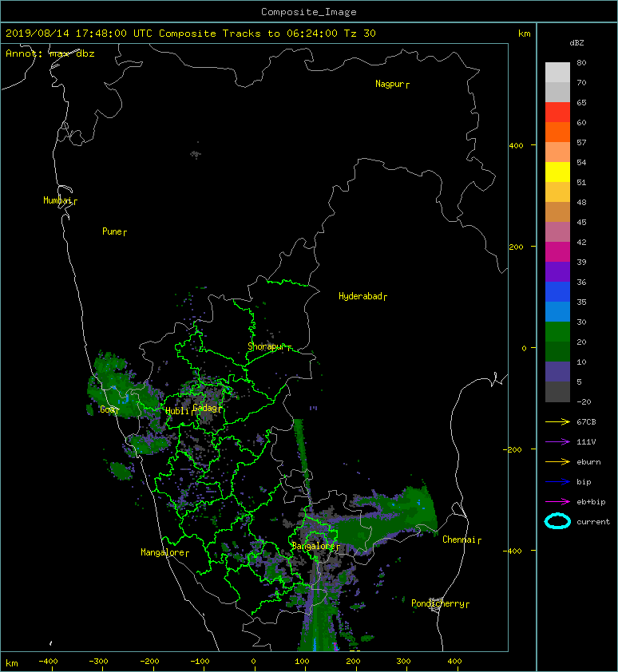This screenshot has height=672, width=618.
Task: Click the Goa label on map
Action: 108,409
